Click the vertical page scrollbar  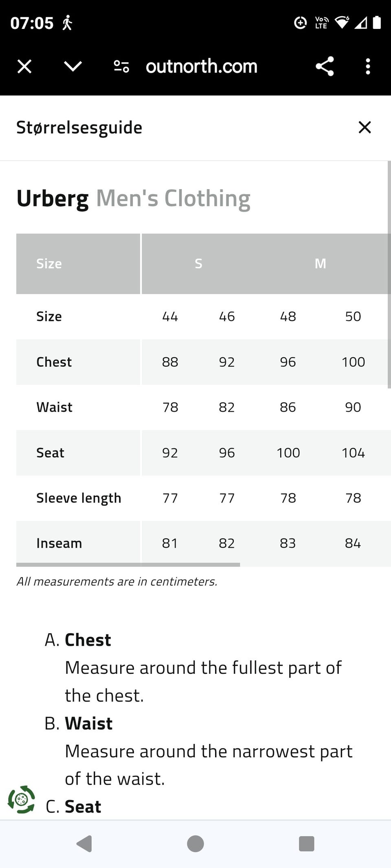389,275
